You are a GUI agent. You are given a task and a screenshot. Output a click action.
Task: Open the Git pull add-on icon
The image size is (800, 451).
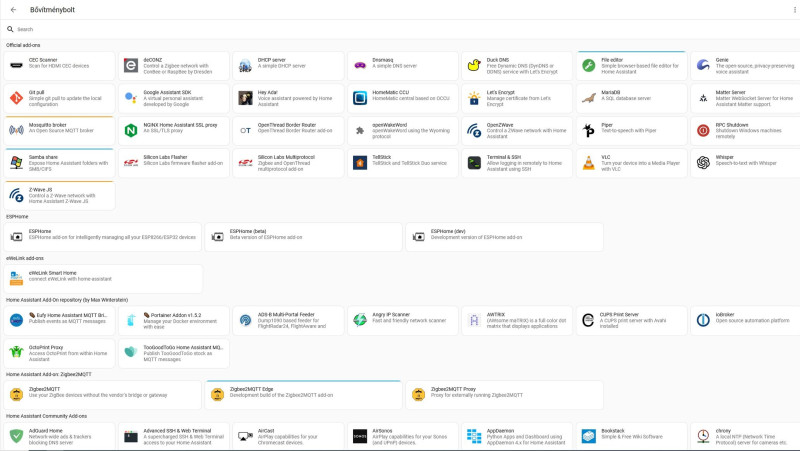click(x=16, y=98)
